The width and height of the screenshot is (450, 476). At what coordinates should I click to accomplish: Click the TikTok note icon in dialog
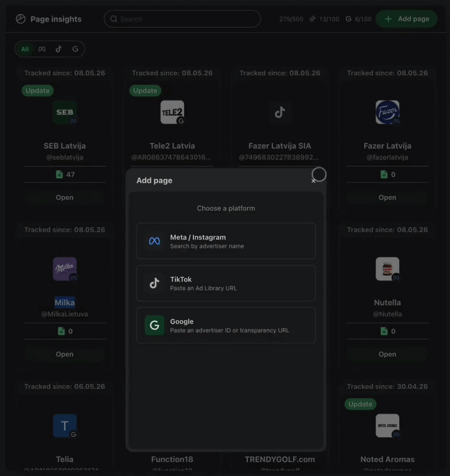(x=155, y=283)
